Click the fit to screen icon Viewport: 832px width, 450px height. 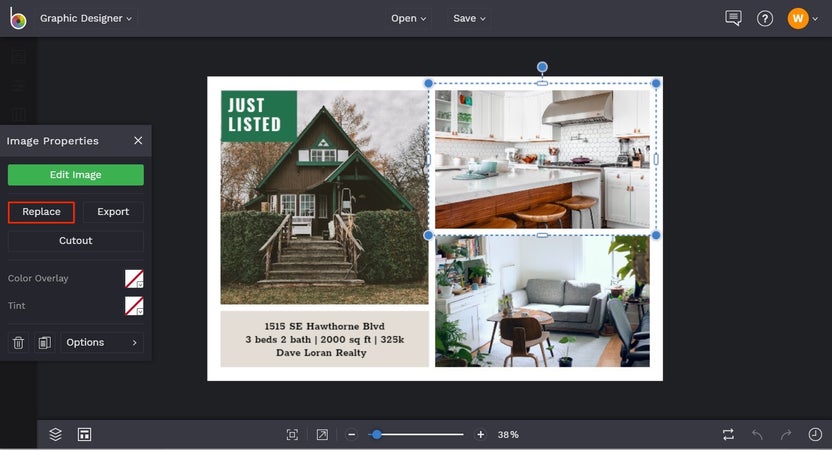(x=292, y=435)
